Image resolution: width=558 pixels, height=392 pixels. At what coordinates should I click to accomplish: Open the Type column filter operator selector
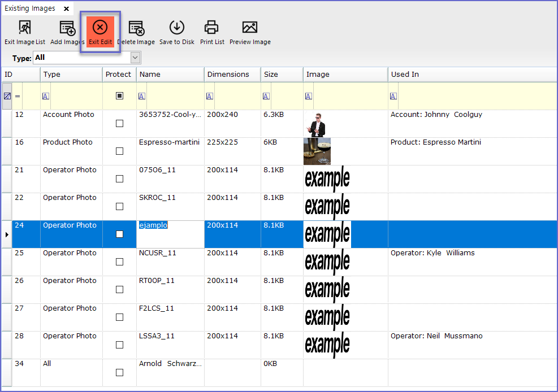[x=46, y=96]
